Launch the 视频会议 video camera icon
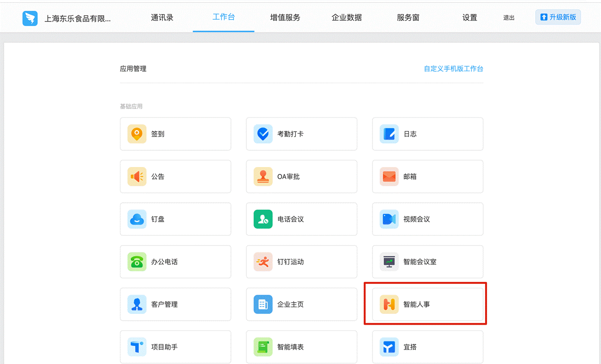 [389, 219]
